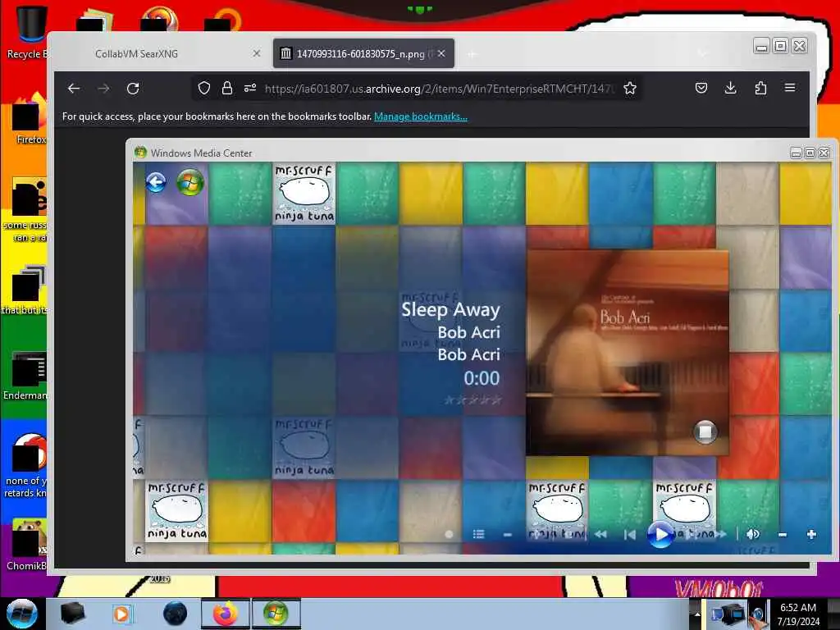This screenshot has height=630, width=840.
Task: Open Media Center playlist list icon
Action: 479,534
